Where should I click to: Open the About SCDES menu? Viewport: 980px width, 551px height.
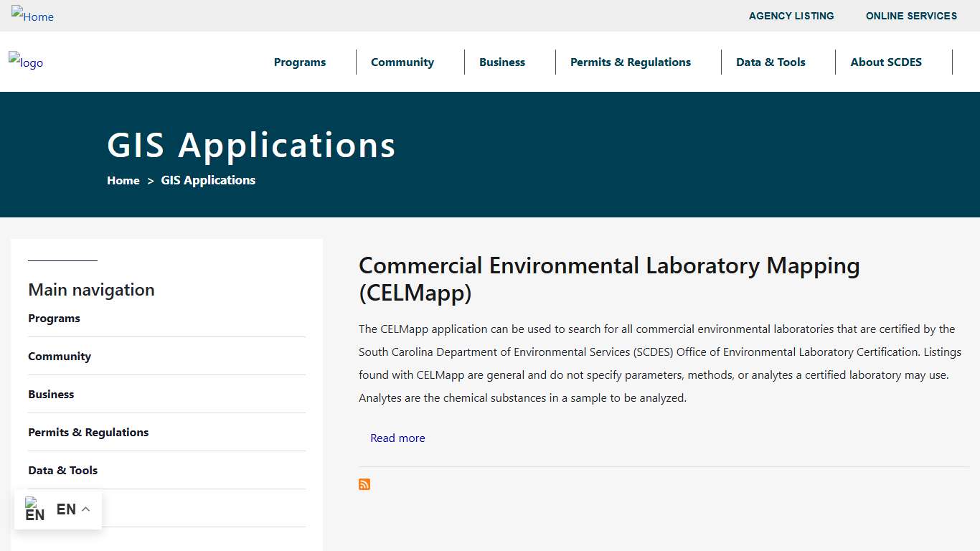click(x=886, y=62)
